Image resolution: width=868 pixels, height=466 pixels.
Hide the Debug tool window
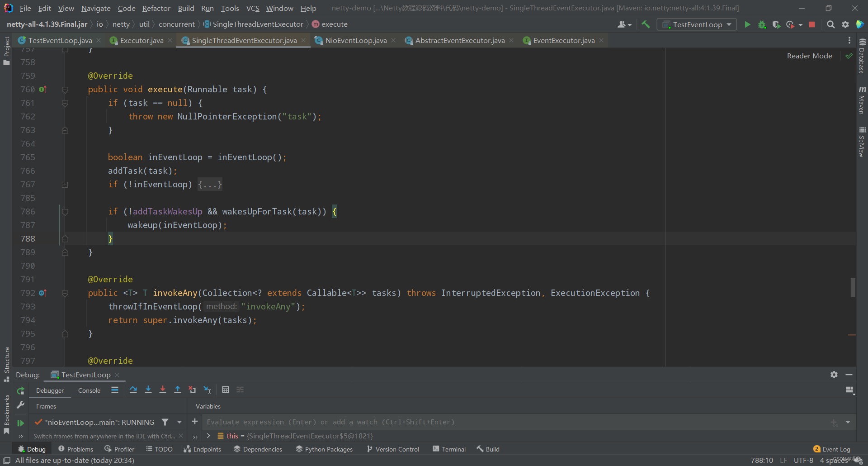click(x=849, y=375)
